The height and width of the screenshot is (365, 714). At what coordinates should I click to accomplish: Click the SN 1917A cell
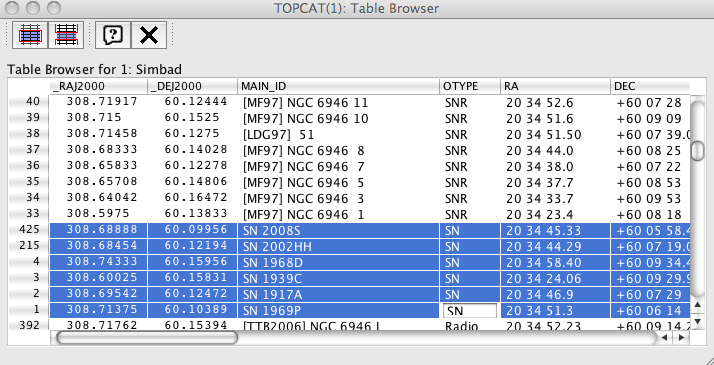pos(338,294)
